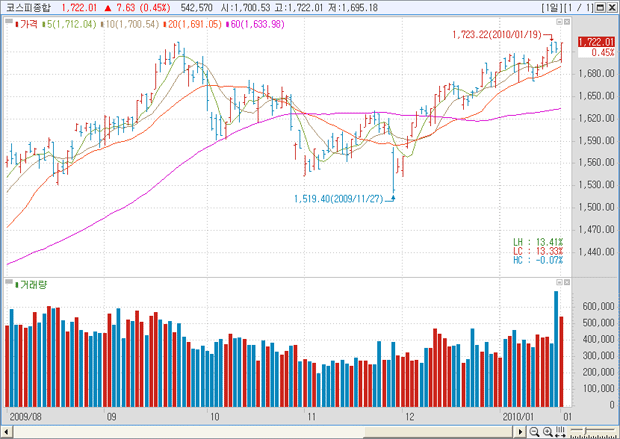Click the red 1,722.01 current price tag

596,42
